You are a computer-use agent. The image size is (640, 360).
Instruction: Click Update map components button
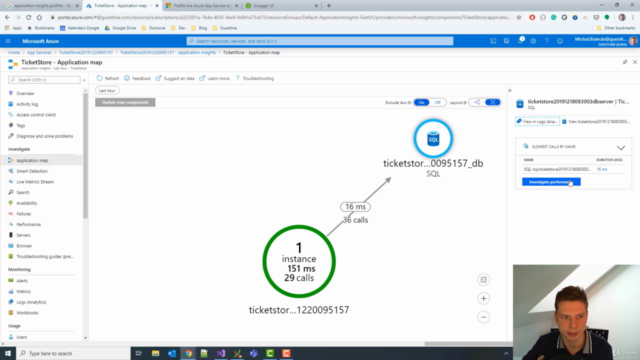point(125,102)
